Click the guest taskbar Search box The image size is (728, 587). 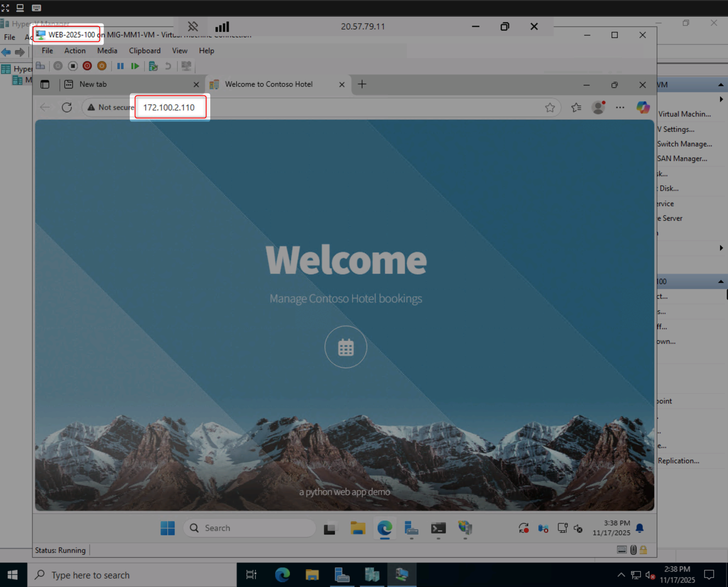tap(250, 528)
